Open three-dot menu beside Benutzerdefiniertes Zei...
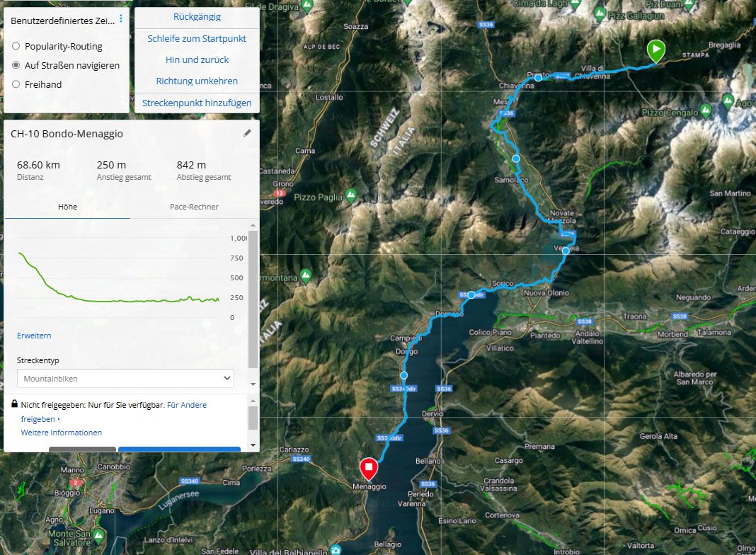The image size is (756, 555). (121, 19)
